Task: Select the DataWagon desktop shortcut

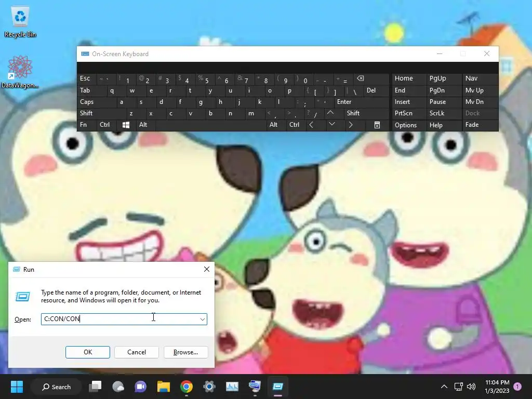Action: [x=20, y=72]
